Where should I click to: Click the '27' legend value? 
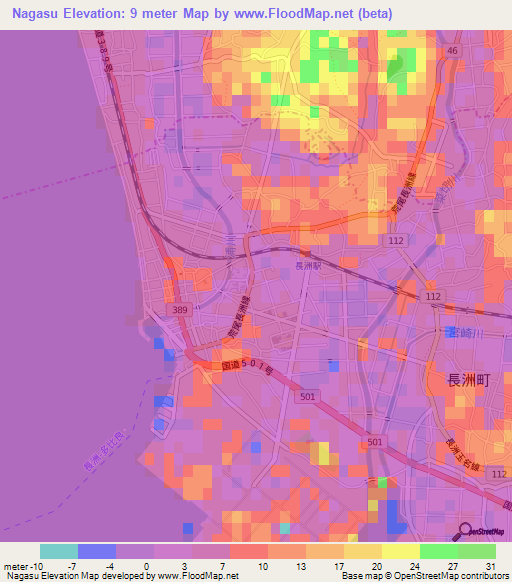pyautogui.click(x=453, y=567)
